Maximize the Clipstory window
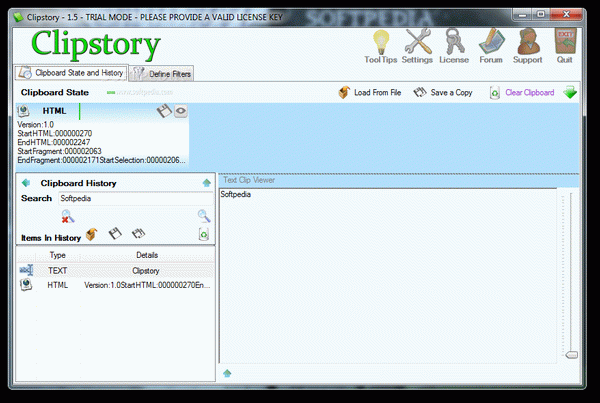The height and width of the screenshot is (403, 600). point(541,15)
